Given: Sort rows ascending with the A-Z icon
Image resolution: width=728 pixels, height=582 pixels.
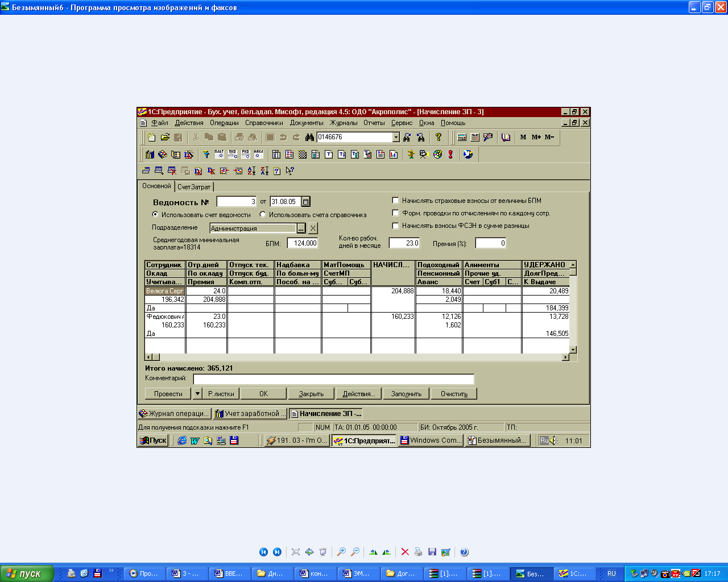Looking at the screenshot, I should point(251,171).
